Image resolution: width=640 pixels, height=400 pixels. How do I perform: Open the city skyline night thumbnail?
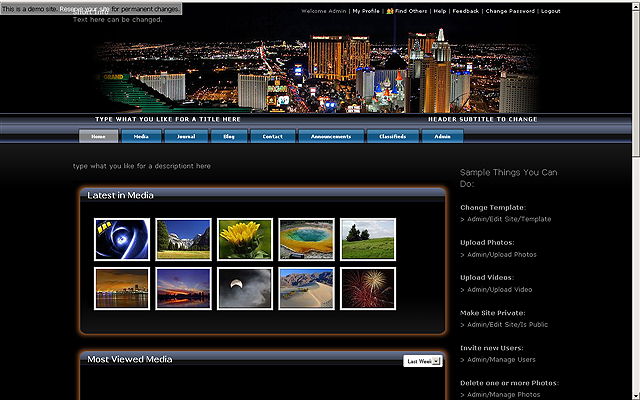[x=122, y=288]
